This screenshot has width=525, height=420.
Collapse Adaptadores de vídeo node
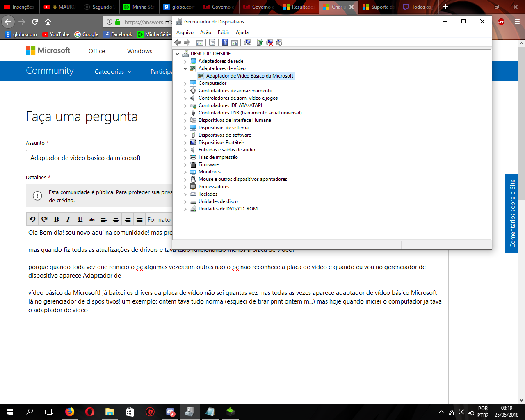tap(185, 68)
